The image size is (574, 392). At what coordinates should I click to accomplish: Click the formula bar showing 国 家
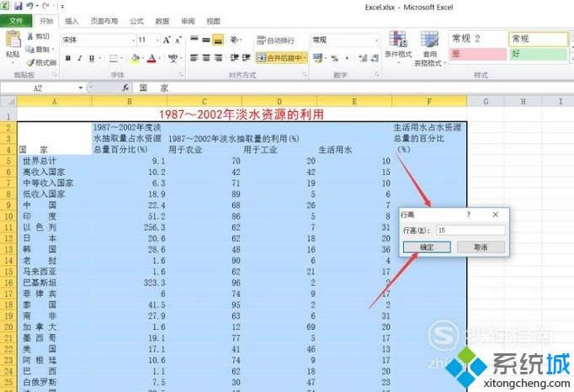[x=353, y=87]
